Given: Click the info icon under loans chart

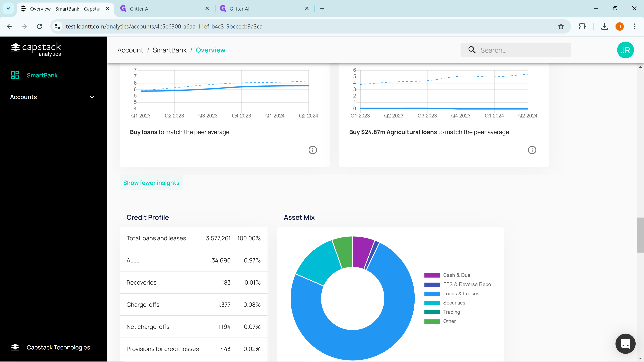Looking at the screenshot, I should (312, 150).
